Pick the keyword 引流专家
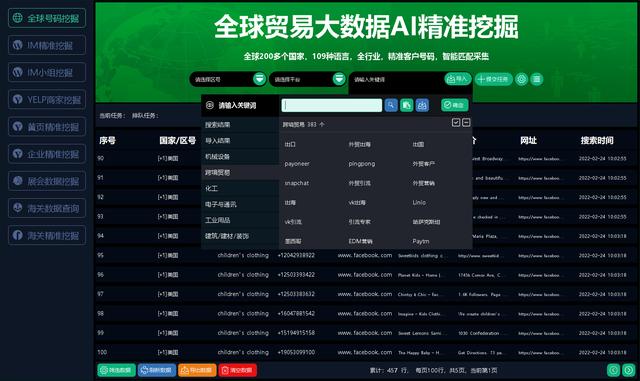 pyautogui.click(x=360, y=222)
